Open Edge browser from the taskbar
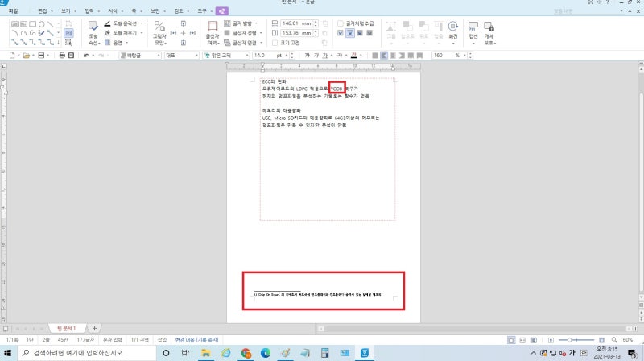The height and width of the screenshot is (361, 644). point(266,353)
